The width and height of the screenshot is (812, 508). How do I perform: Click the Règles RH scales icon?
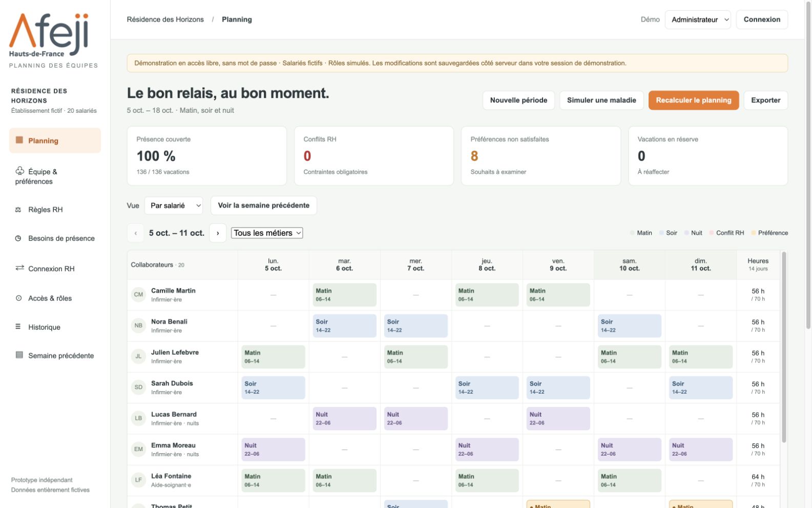point(18,210)
